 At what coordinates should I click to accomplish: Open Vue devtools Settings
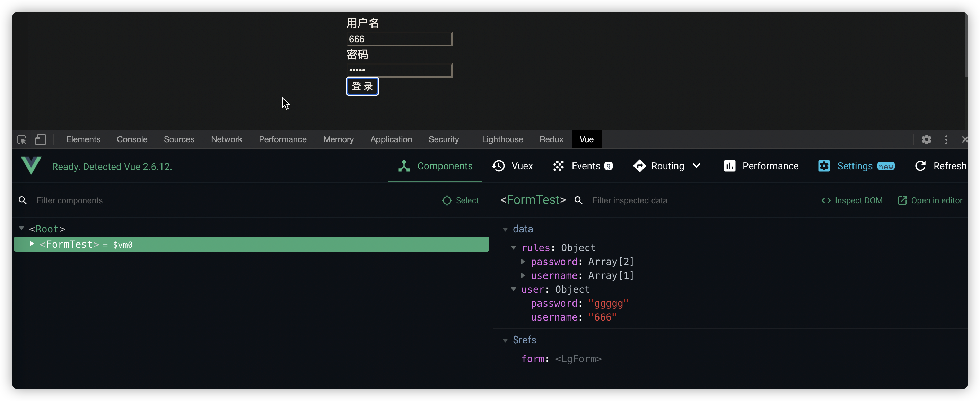click(856, 166)
